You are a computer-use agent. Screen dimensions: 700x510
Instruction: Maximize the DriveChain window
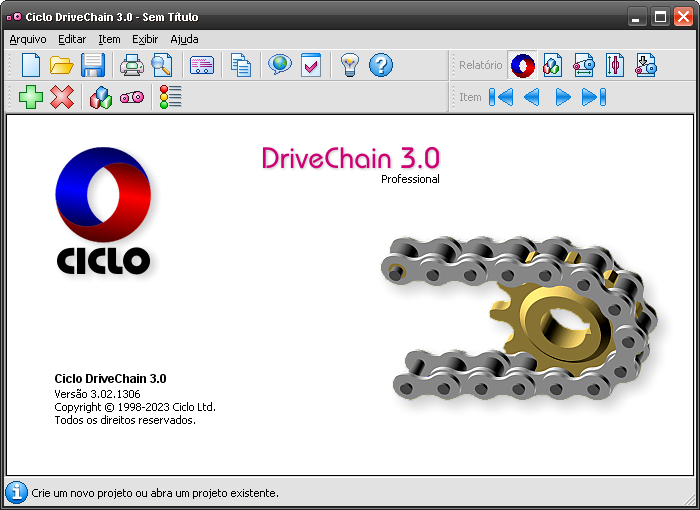[x=660, y=17]
